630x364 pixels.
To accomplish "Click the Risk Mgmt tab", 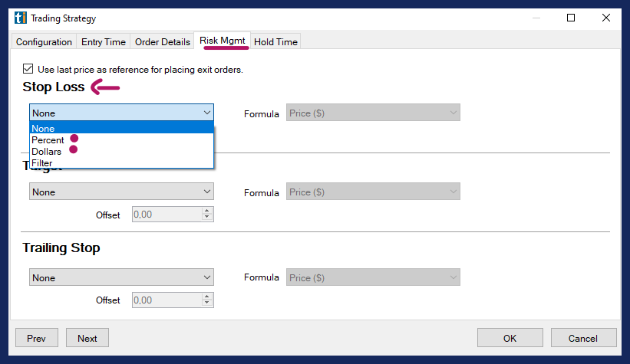I will coord(223,42).
